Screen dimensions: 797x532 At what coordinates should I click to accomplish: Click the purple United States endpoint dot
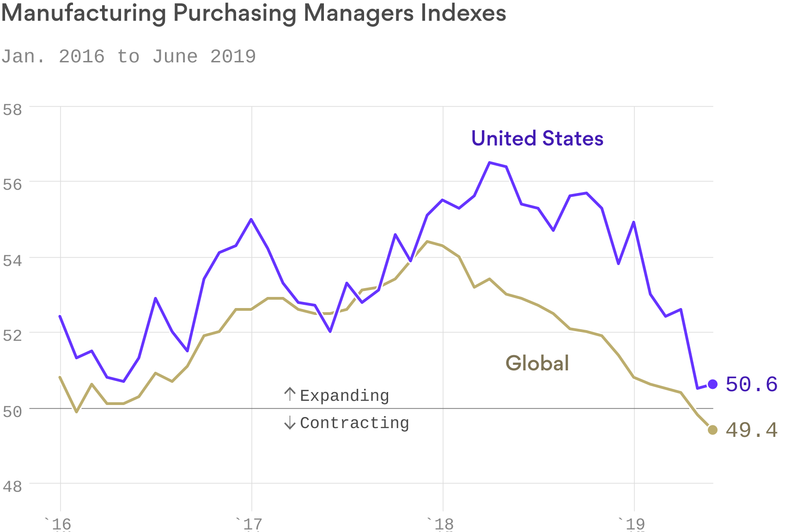coord(712,384)
